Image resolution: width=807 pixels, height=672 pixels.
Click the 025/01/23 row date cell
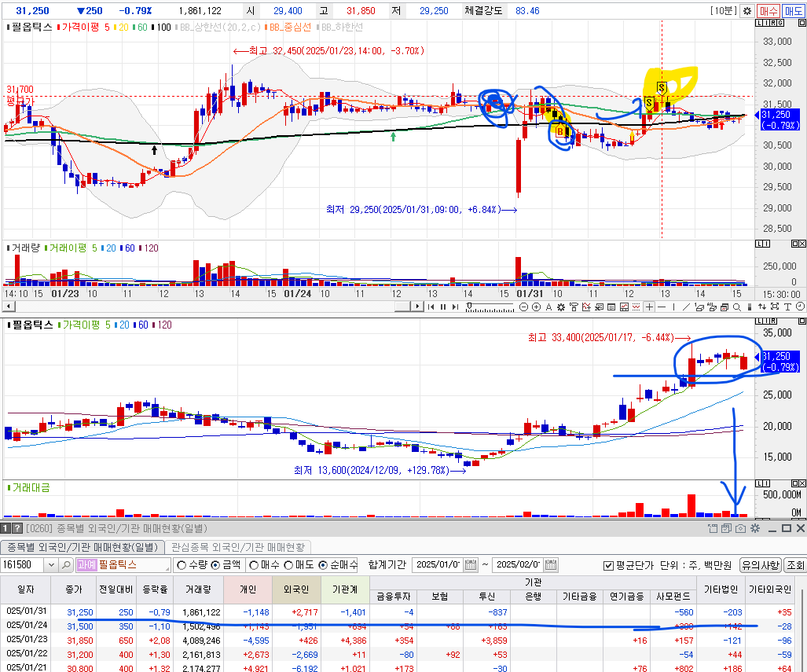click(x=26, y=641)
